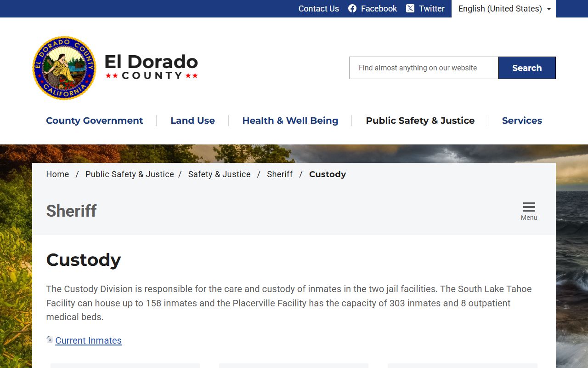Click Safety & Justice breadcrumb link
Image resolution: width=588 pixels, height=368 pixels.
coord(219,174)
